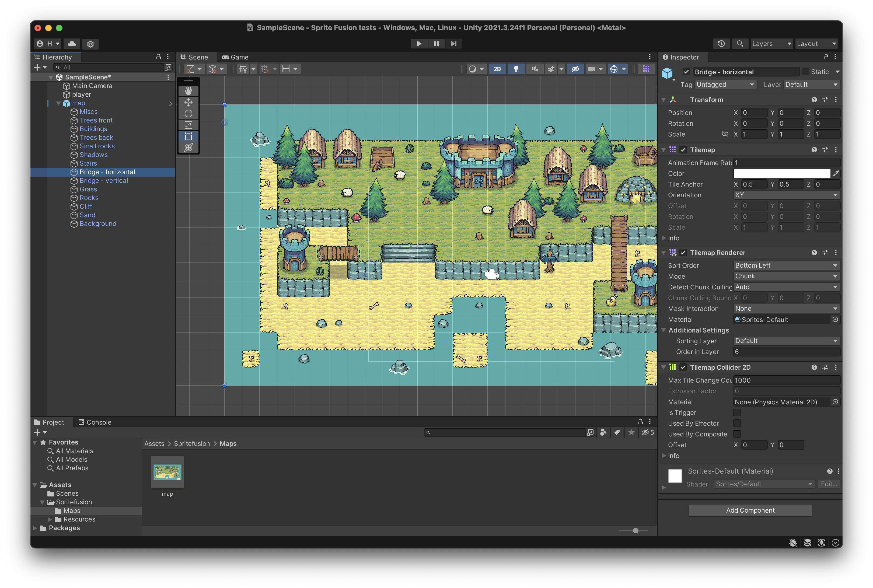The image size is (873, 588).
Task: Select the map asset thumbnail
Action: tap(167, 472)
